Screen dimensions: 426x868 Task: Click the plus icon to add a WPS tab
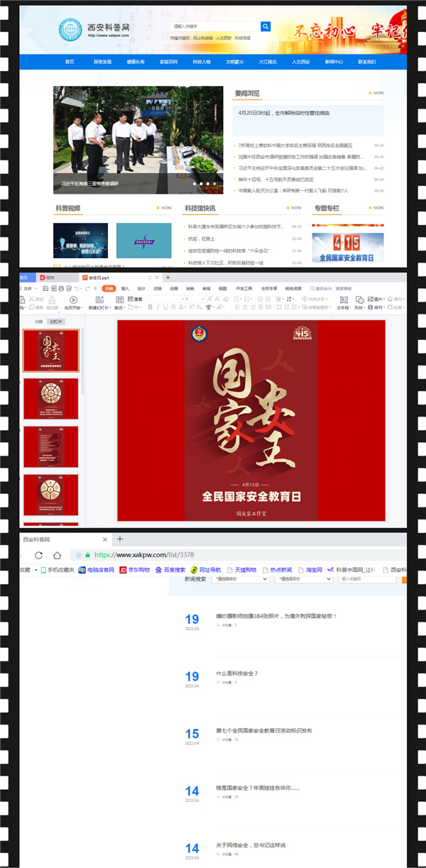coord(168,278)
